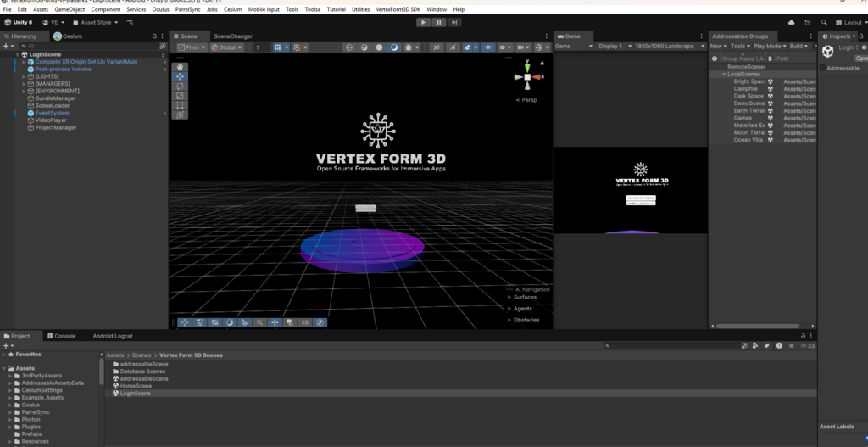Select the Hand tool in Scene view
This screenshot has width=868, height=447.
[x=180, y=67]
